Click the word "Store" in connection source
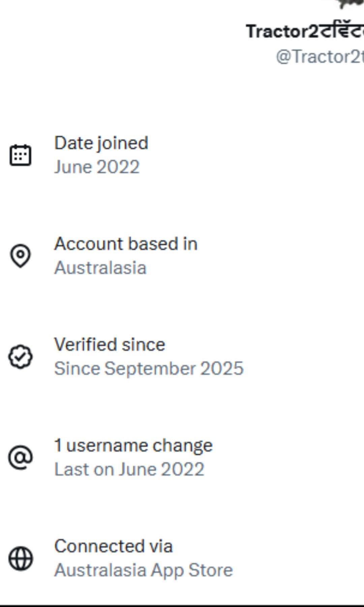The width and height of the screenshot is (364, 607). point(210,570)
